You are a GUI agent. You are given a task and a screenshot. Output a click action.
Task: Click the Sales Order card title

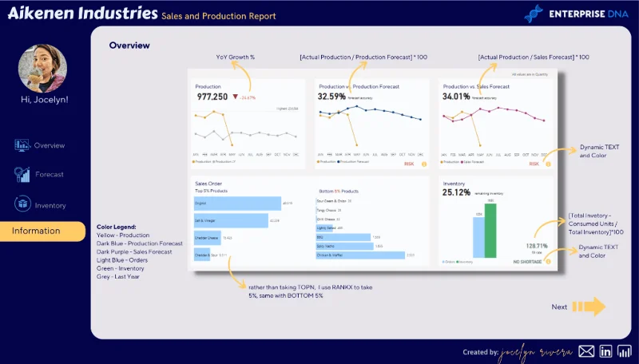tap(208, 184)
